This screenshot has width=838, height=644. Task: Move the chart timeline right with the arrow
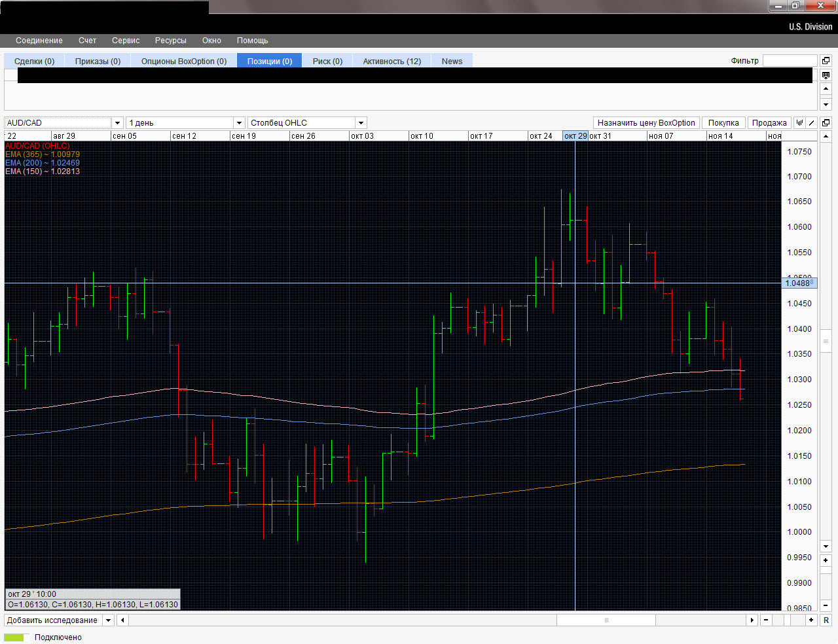[752, 620]
